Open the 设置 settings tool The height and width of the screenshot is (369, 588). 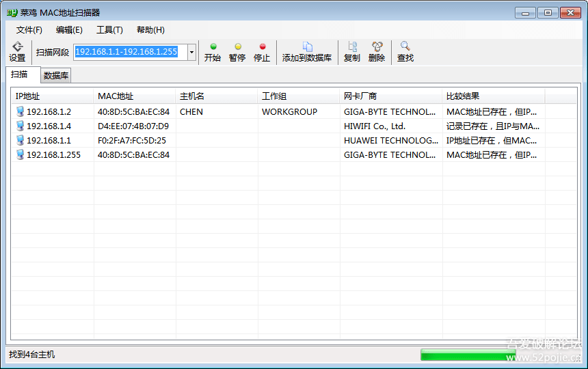point(17,52)
